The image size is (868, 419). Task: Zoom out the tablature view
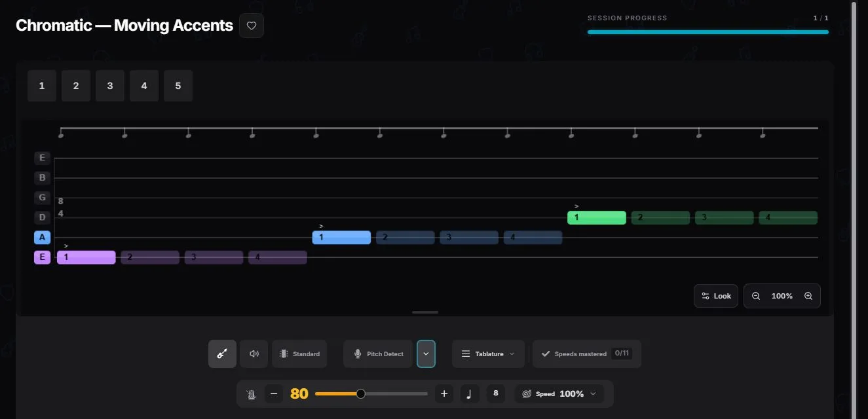point(756,296)
